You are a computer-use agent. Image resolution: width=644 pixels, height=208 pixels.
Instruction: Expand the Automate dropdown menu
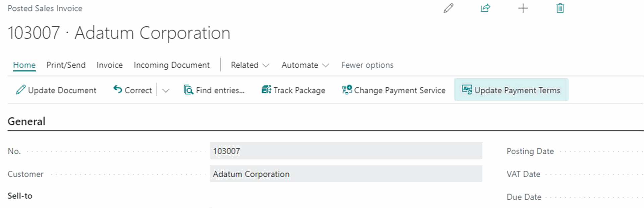305,65
